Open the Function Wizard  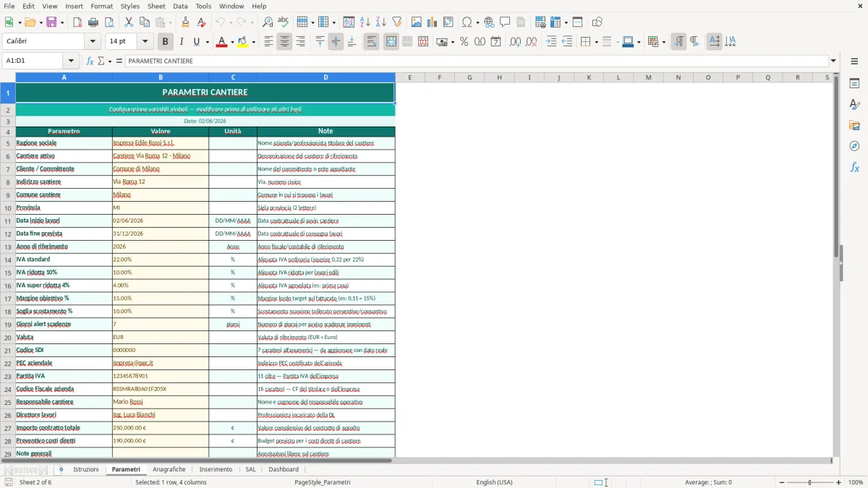pyautogui.click(x=90, y=61)
